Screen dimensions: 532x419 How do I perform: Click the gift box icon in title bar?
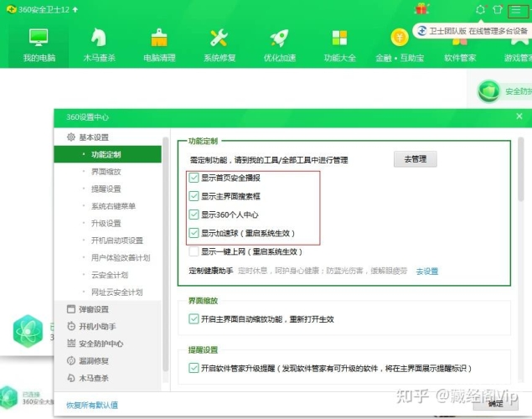pos(421,8)
